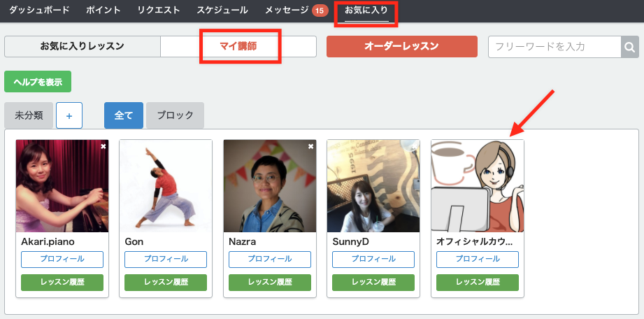Open Nazra プロフィール button

click(270, 260)
